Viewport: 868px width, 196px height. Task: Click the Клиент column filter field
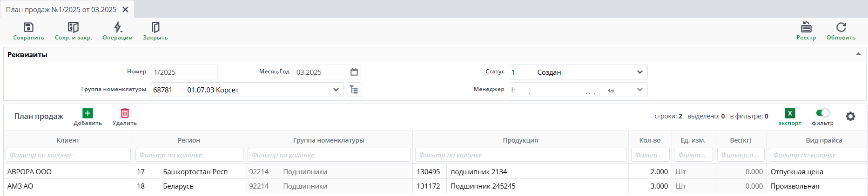click(68, 155)
